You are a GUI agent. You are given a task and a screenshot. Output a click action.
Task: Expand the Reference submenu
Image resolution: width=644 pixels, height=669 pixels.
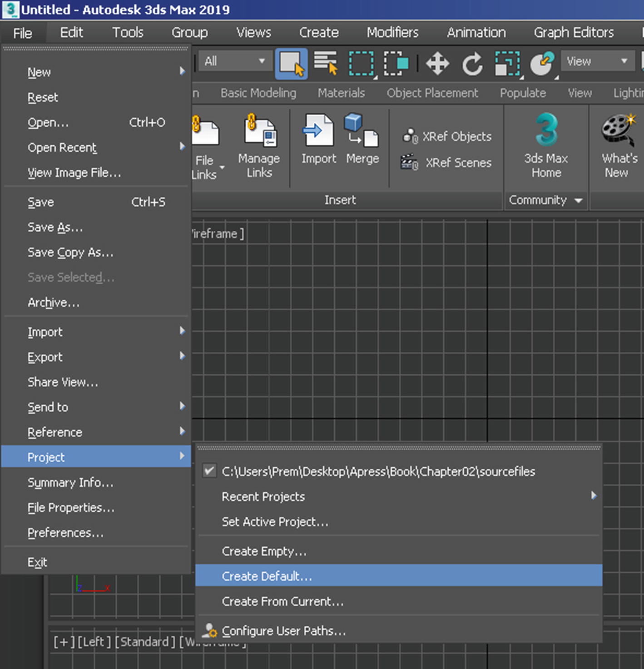182,431
